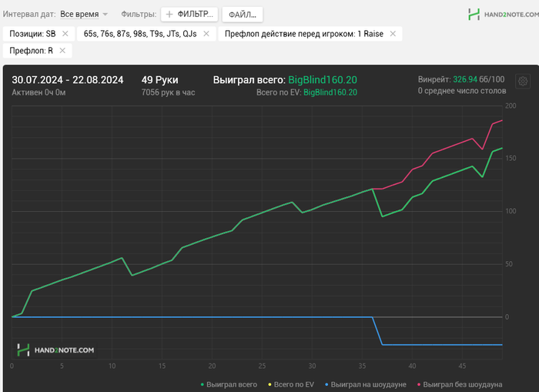Remove the Префлоп: R filter chip
This screenshot has height=392, width=539.
coord(62,51)
